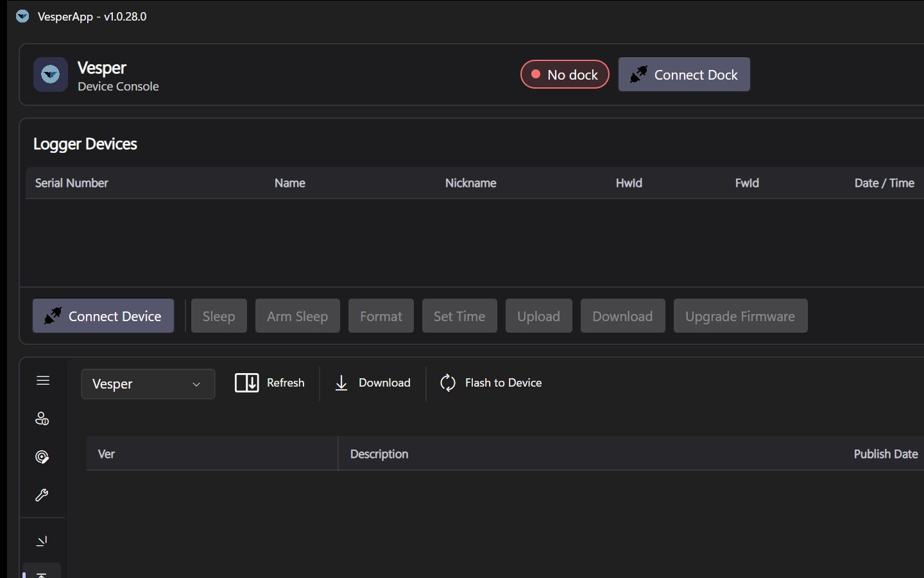Viewport: 924px width, 578px height.
Task: Click the Download button beside Upload
Action: pyautogui.click(x=623, y=316)
